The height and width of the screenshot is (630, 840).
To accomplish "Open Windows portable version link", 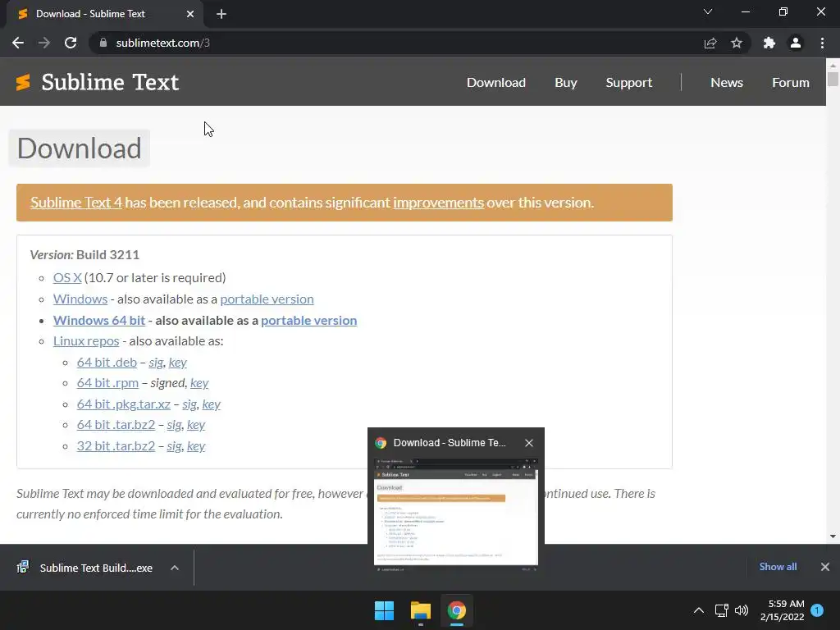I will [267, 299].
